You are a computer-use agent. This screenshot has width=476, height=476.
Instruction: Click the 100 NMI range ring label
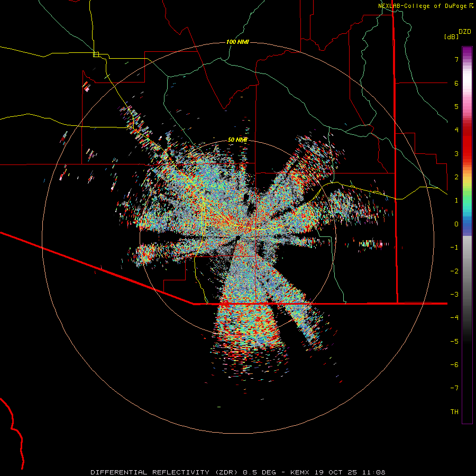pos(237,42)
